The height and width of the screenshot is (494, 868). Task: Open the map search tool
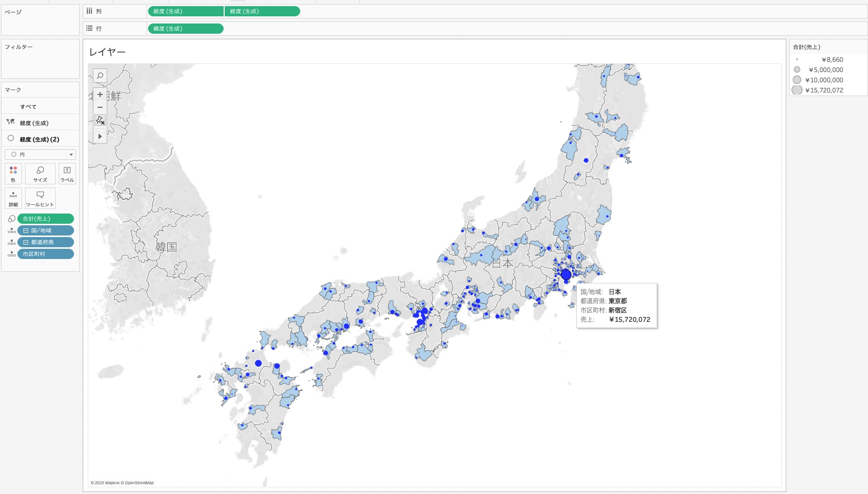pyautogui.click(x=100, y=76)
